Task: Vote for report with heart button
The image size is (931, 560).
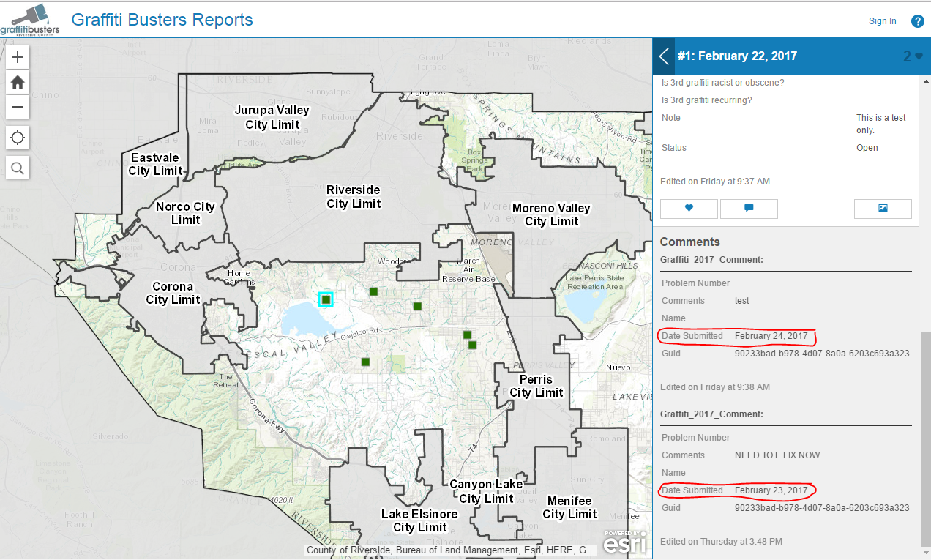Action: pos(689,209)
